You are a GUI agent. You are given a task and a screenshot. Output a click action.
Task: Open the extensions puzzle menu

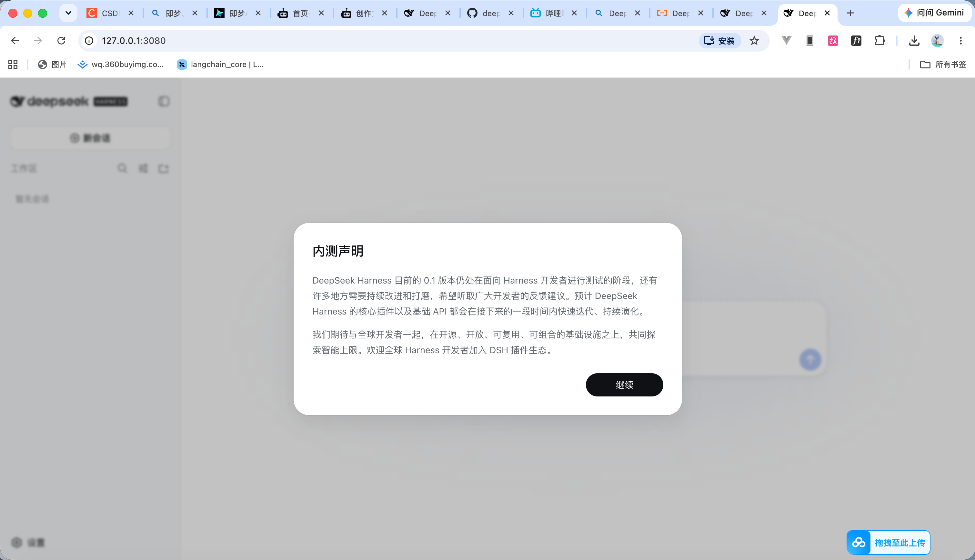coord(880,41)
